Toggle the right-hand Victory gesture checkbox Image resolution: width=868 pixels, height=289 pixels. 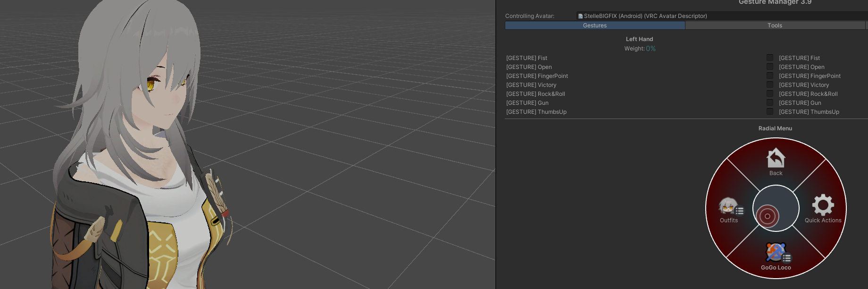pos(770,85)
